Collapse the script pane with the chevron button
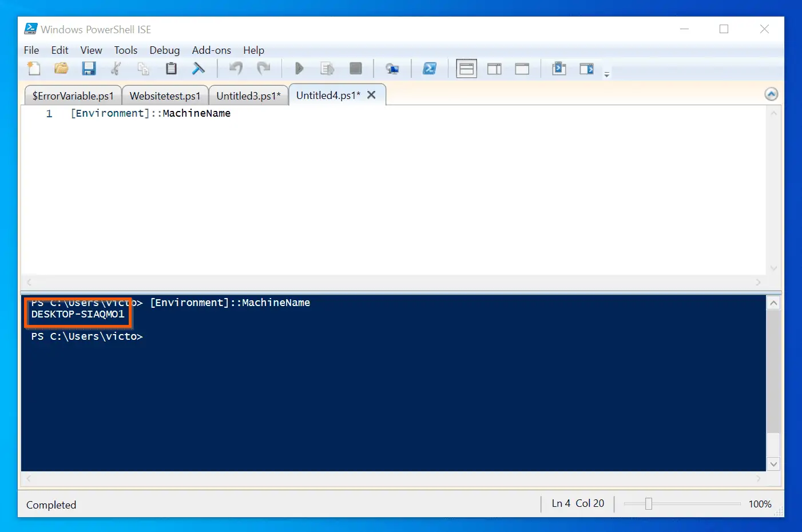The width and height of the screenshot is (802, 532). [x=771, y=94]
